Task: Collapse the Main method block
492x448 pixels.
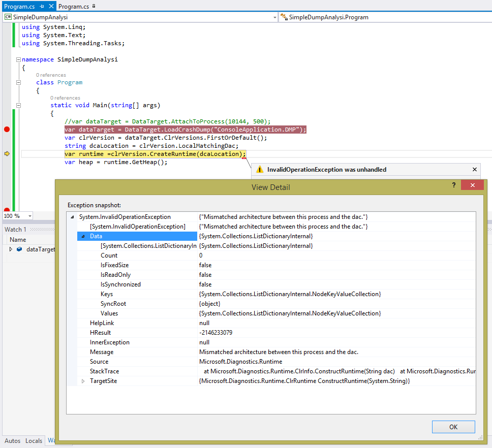Action: 18,105
